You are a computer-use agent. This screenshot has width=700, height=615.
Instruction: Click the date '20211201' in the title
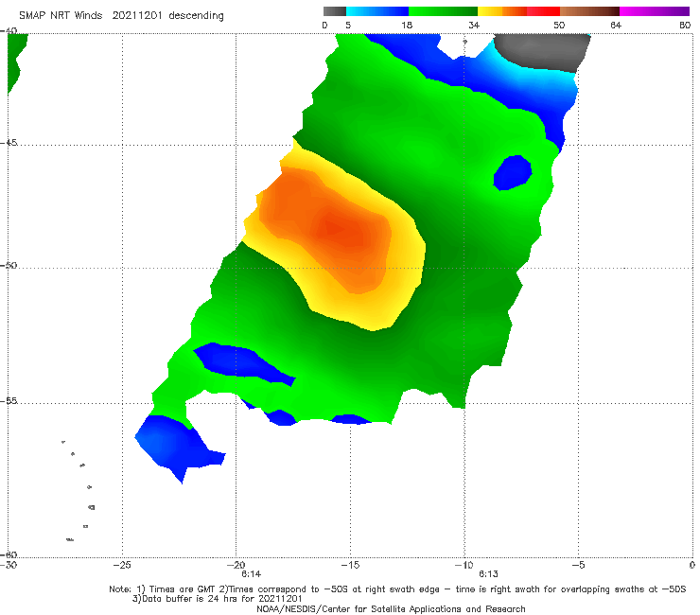(137, 15)
